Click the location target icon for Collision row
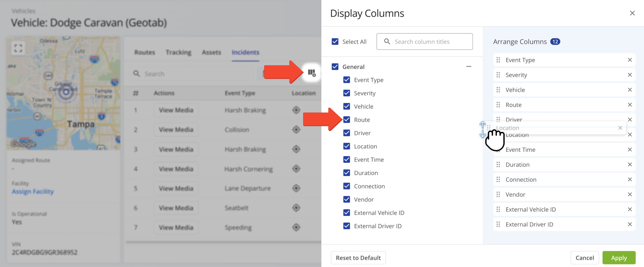644x267 pixels. (x=296, y=129)
